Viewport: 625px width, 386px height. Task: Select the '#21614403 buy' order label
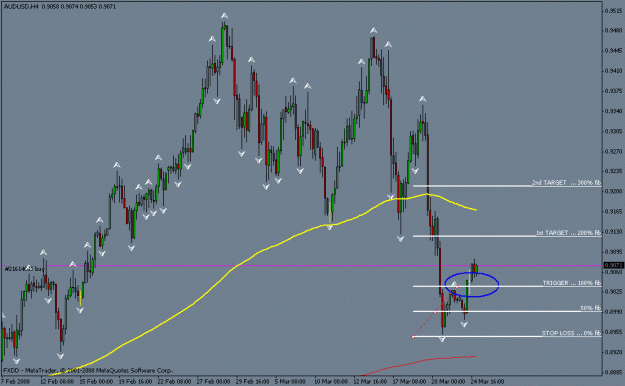click(x=24, y=269)
